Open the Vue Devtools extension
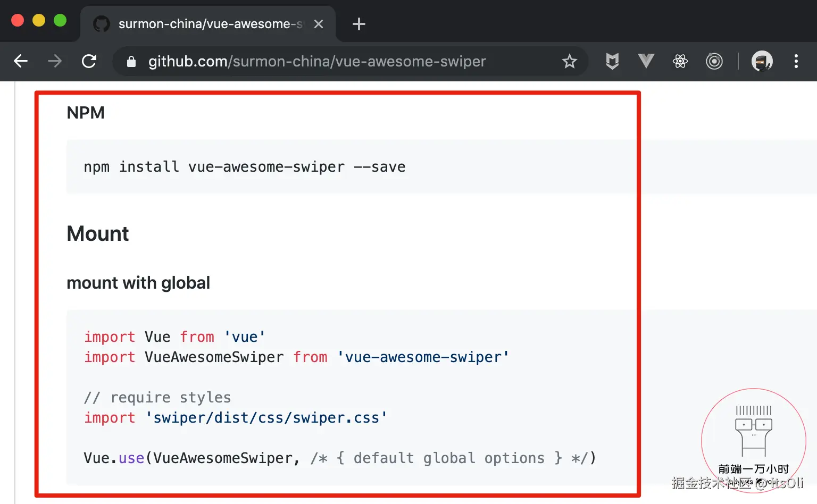 coord(646,61)
